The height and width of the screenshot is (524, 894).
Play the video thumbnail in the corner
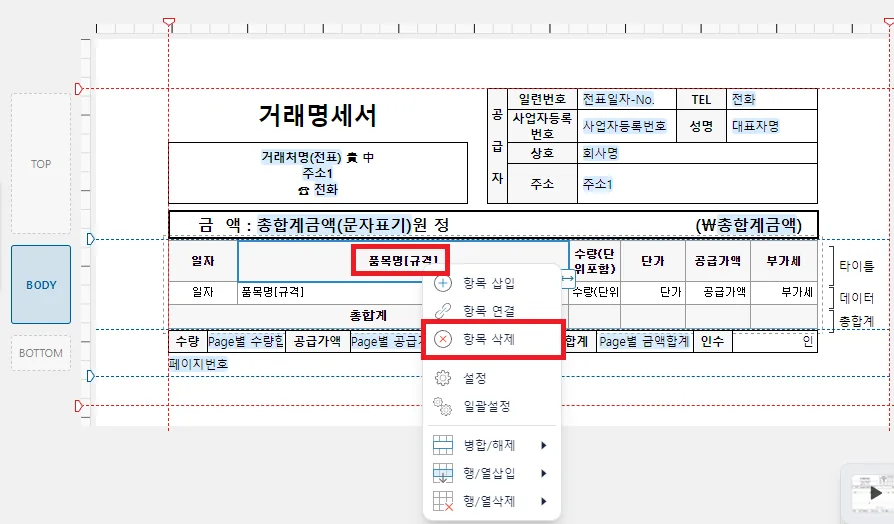(x=875, y=493)
